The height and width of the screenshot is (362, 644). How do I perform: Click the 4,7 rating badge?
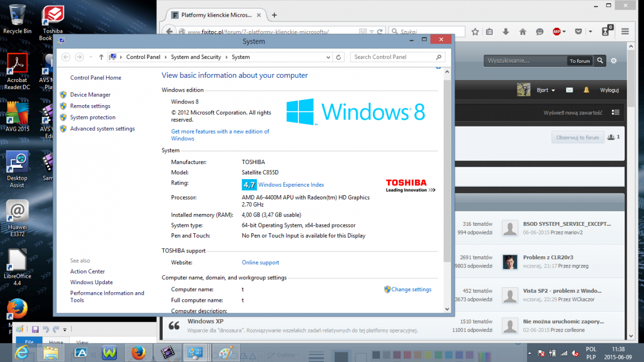249,184
